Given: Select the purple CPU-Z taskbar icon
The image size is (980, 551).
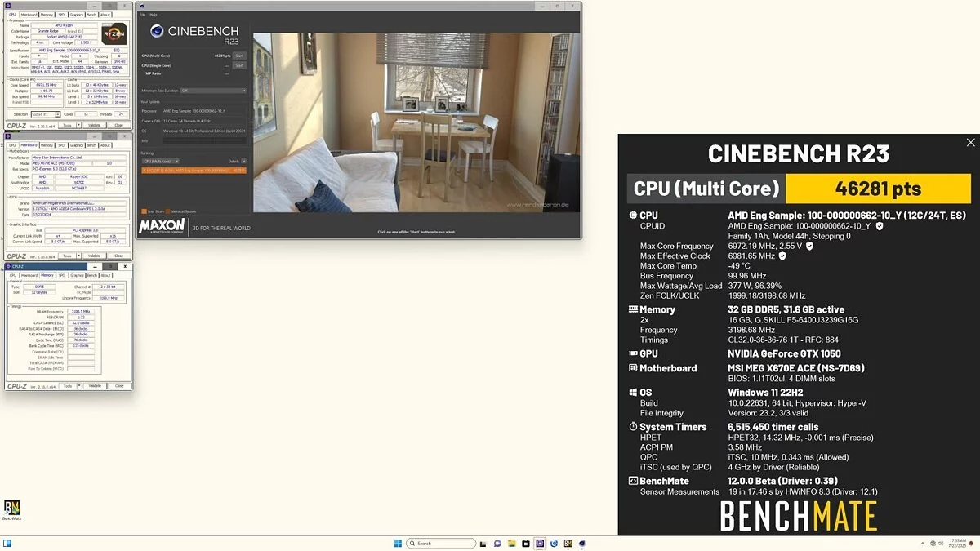Looking at the screenshot, I should point(540,544).
